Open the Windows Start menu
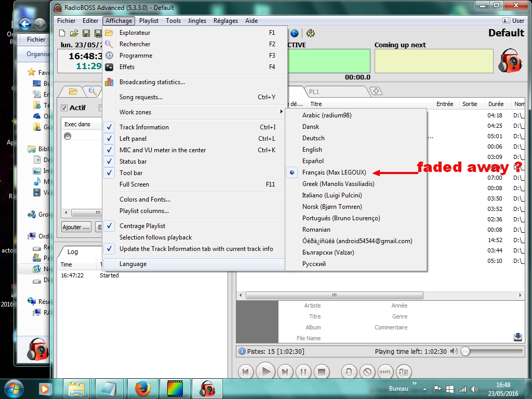Viewport: 532px width, 399px height. [14, 389]
